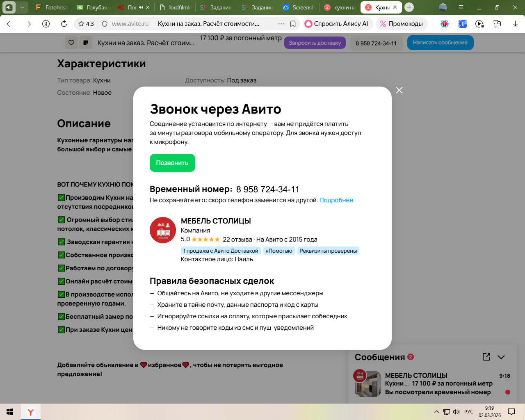Image resolution: width=525 pixels, height=420 pixels.
Task: Click the МЕБЕЛЬ СТОЛИЦЫ red company logo
Action: click(x=163, y=230)
